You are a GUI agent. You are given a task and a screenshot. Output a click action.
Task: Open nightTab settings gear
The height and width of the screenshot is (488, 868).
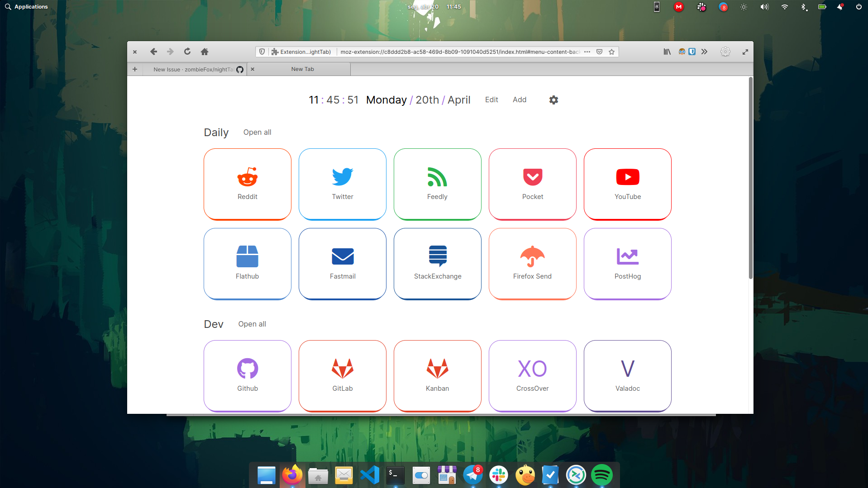pyautogui.click(x=553, y=100)
